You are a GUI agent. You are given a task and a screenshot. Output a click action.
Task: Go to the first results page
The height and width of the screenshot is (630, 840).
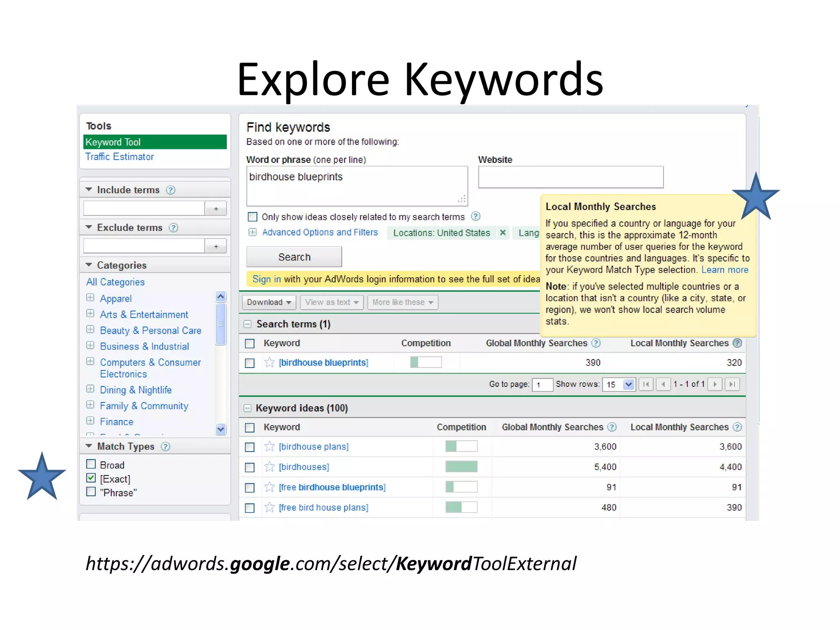[646, 384]
